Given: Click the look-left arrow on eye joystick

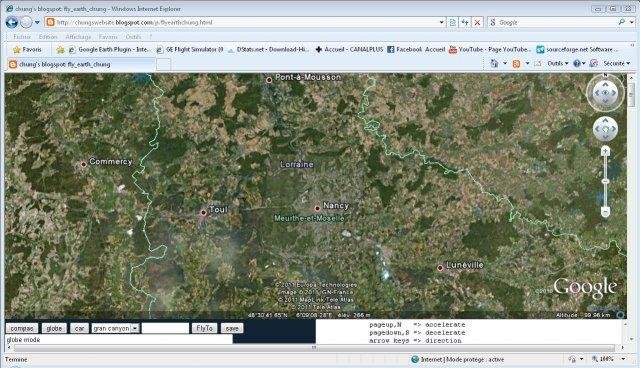Looking at the screenshot, I should click(x=597, y=93).
